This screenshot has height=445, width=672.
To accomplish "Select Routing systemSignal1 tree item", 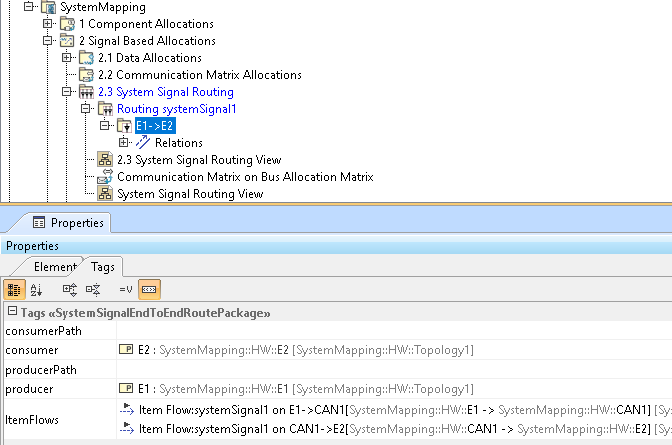I will [x=177, y=109].
